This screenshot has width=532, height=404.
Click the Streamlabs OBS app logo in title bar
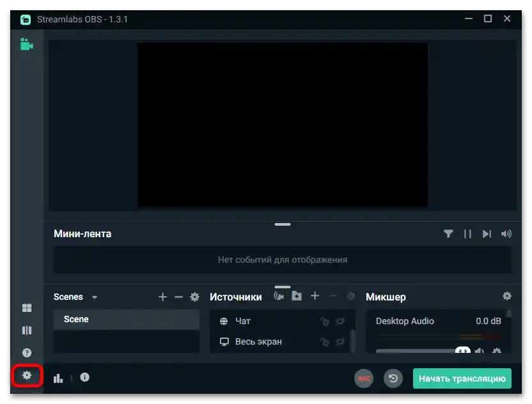click(26, 19)
